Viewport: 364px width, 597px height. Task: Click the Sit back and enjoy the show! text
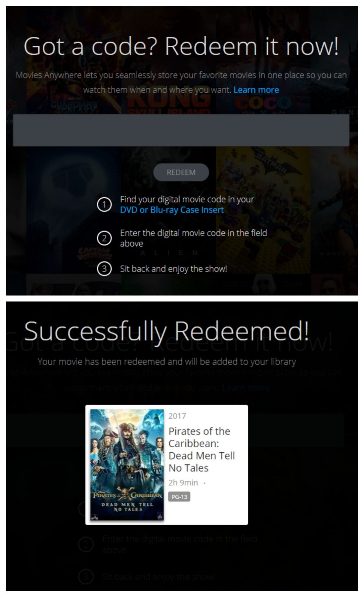click(x=173, y=269)
